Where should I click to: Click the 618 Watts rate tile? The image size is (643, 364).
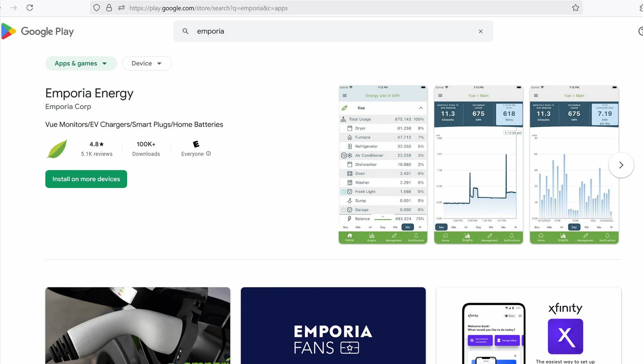[509, 114]
